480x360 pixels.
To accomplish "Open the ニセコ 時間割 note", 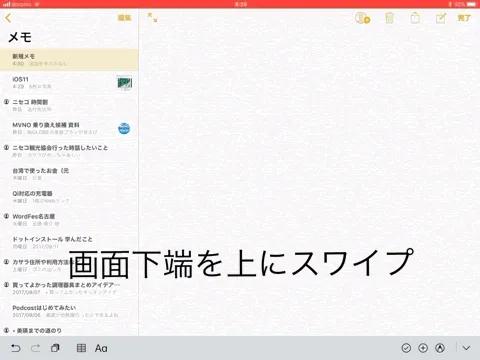I will click(x=69, y=105).
